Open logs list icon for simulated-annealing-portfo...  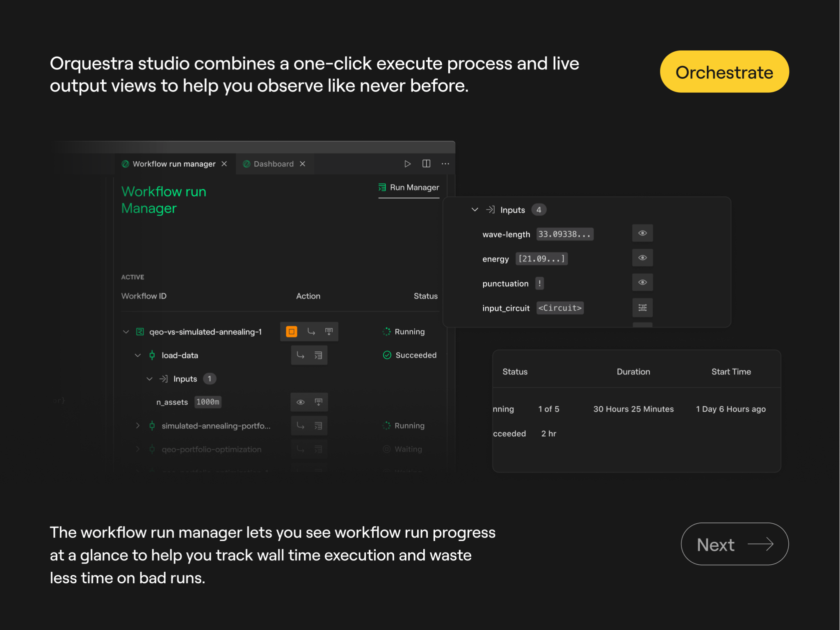318,426
